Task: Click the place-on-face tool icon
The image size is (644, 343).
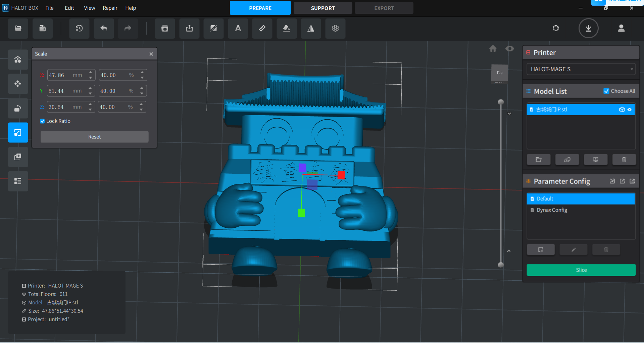Action: [287, 29]
